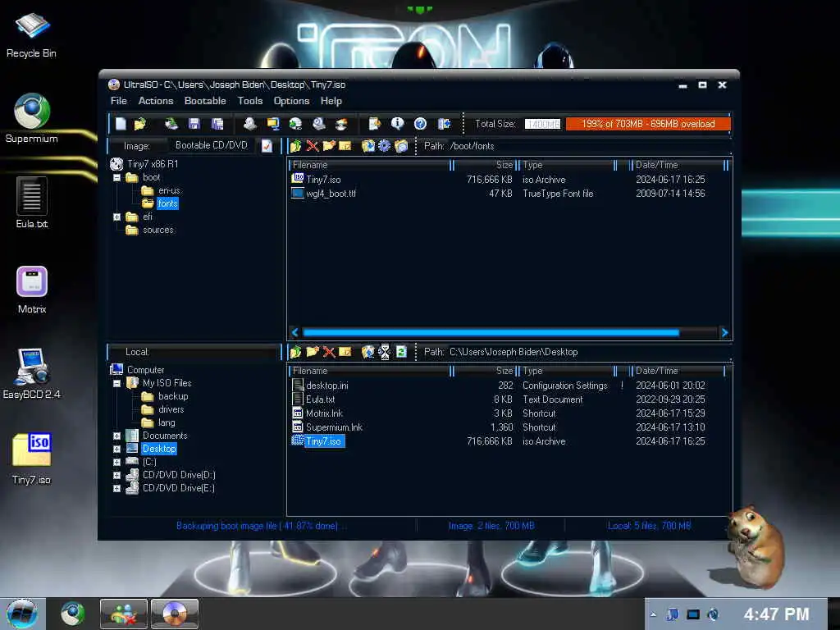The width and height of the screenshot is (840, 630).
Task: Collapse the My ISO Files node
Action: pos(116,384)
